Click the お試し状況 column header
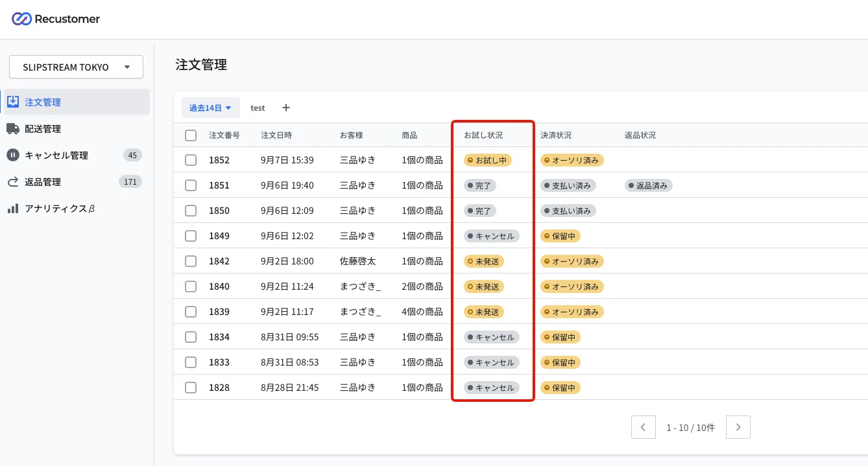This screenshot has width=868, height=466. (x=483, y=135)
